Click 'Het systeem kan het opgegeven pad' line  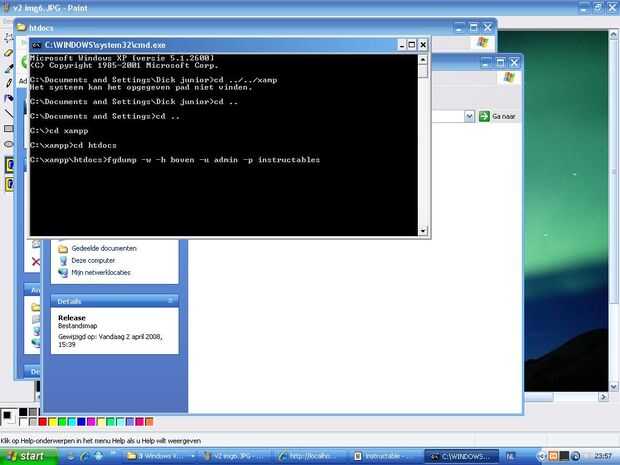[141, 87]
